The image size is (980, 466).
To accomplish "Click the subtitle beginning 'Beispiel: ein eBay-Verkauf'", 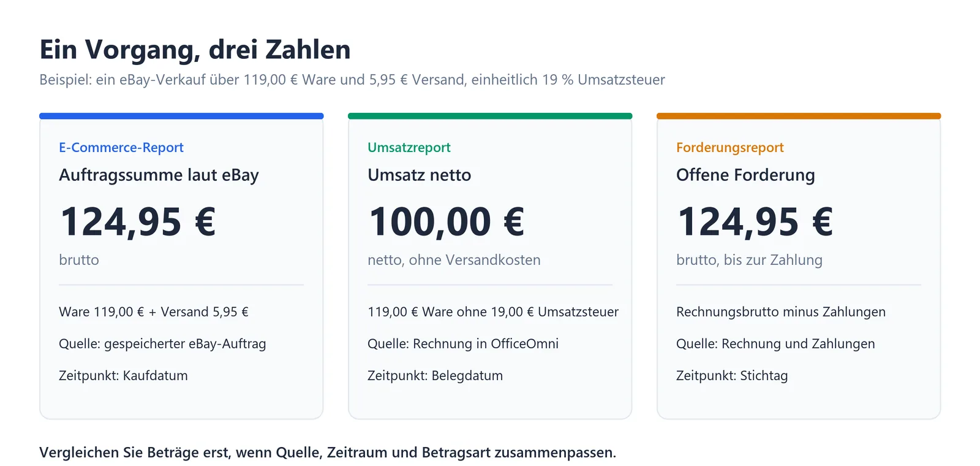I will click(352, 80).
